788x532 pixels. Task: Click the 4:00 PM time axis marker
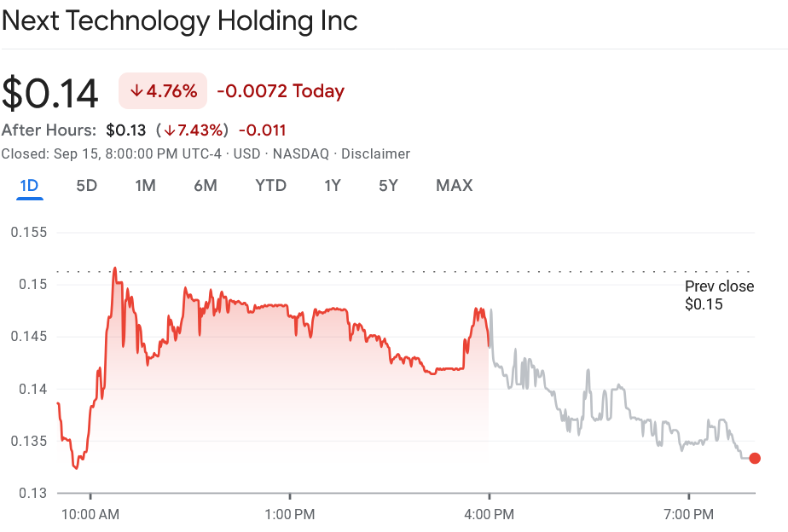coord(490,514)
